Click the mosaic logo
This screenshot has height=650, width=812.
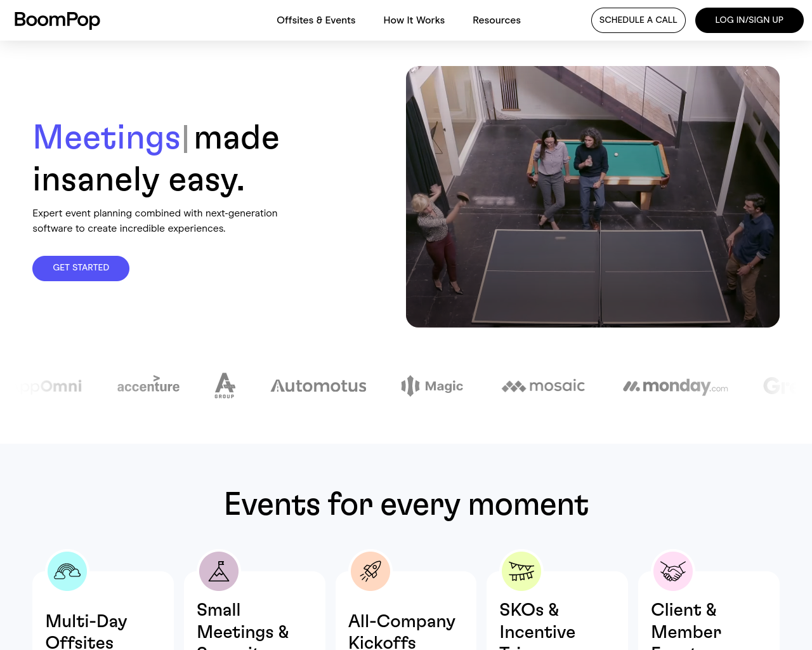coord(544,386)
